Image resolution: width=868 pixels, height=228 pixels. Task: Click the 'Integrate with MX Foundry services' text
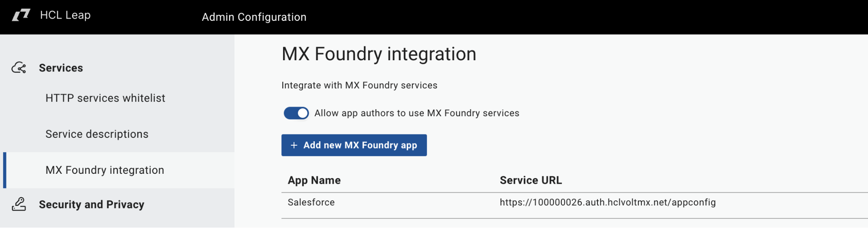[x=359, y=85]
